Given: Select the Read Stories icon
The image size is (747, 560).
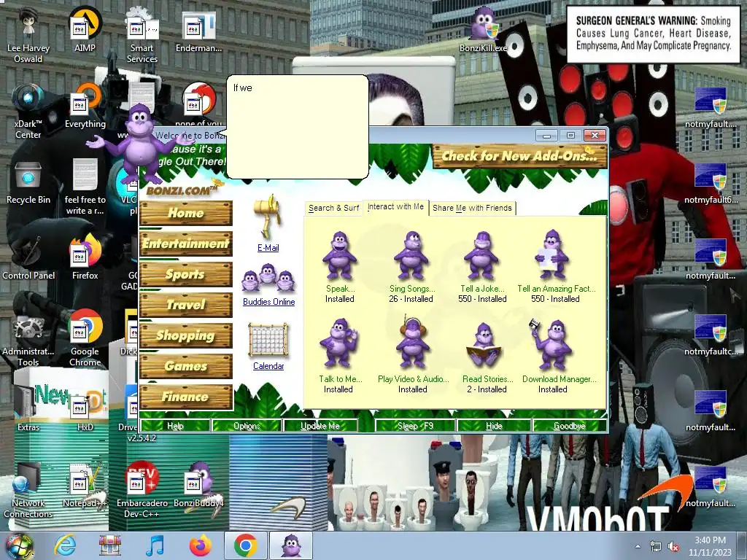Looking at the screenshot, I should click(484, 346).
